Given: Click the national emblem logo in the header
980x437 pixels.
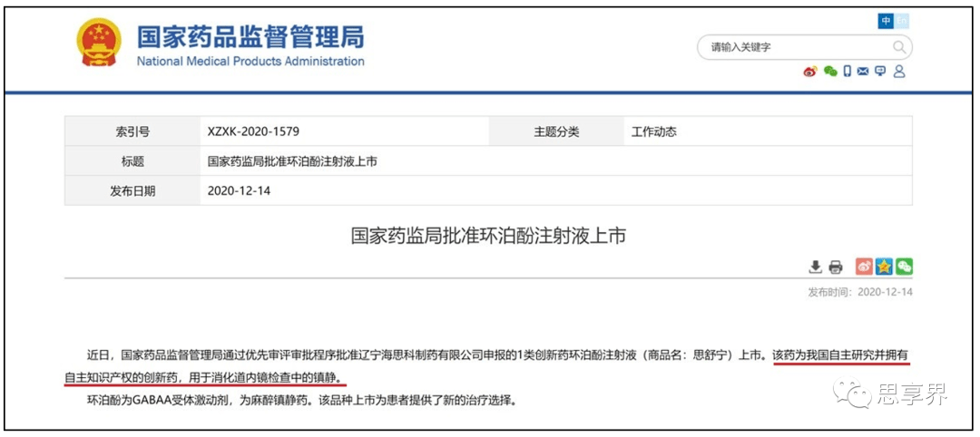Looking at the screenshot, I should point(100,43).
